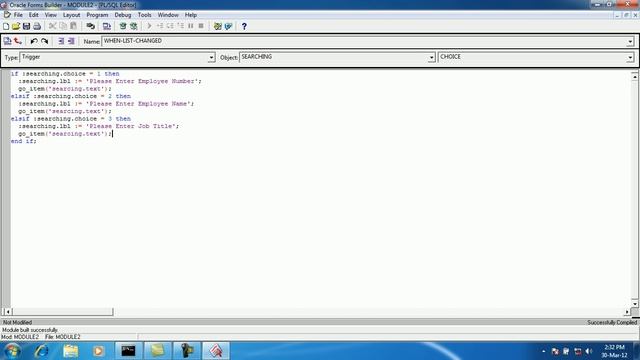Click the debug Go arrow icon
The width and height of the screenshot is (640, 360).
pos(149,26)
